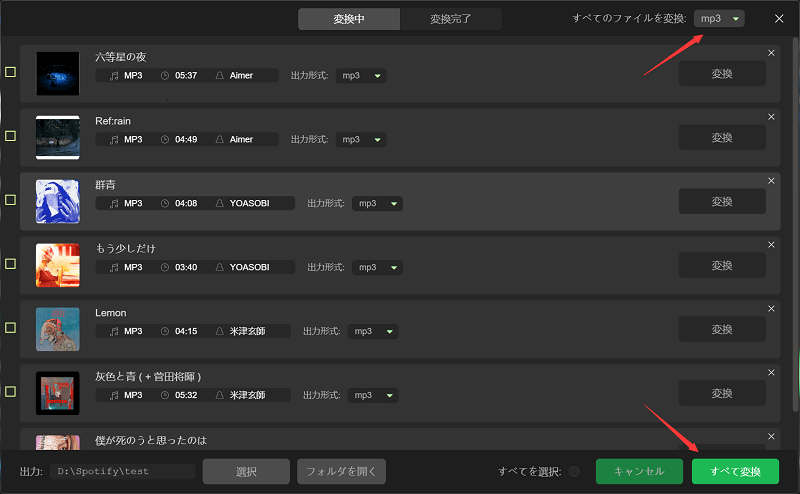Viewport: 800px width, 494px height.
Task: Click the 群青 album cover thumbnail
Action: coord(58,202)
